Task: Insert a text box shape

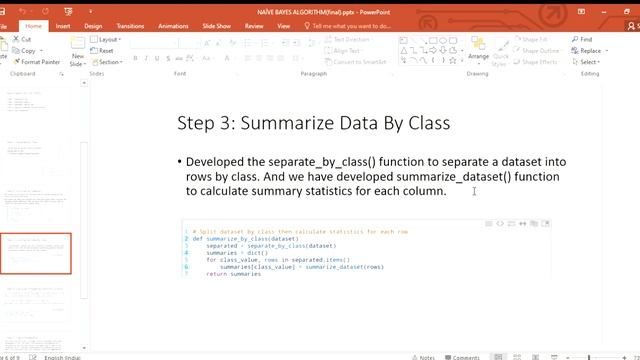Action: coord(404,40)
